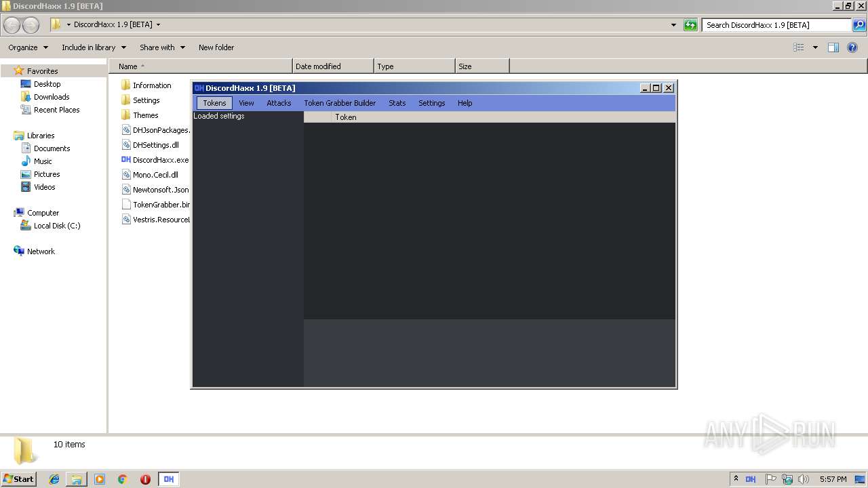
Task: Select the DHJsonPackages file
Action: [x=156, y=130]
